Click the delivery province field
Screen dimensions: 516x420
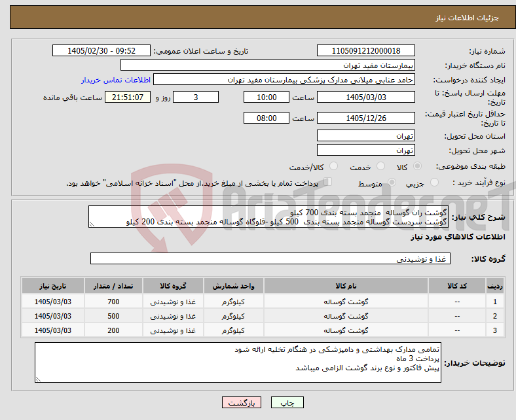[x=366, y=135]
